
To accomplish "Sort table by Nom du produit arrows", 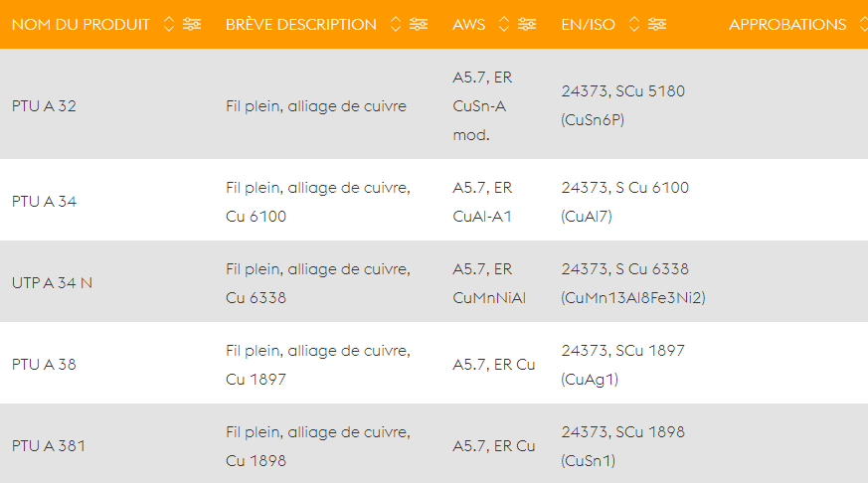I will click(169, 24).
